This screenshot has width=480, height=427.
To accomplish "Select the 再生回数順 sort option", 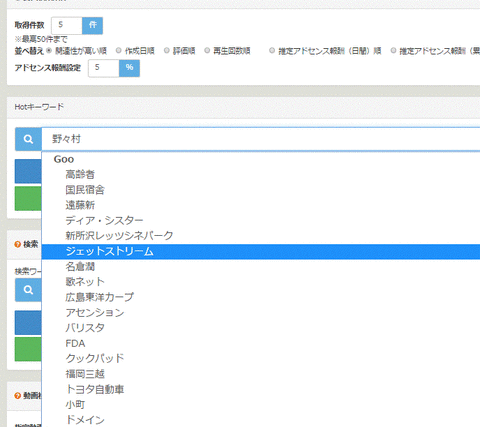I will pyautogui.click(x=207, y=51).
